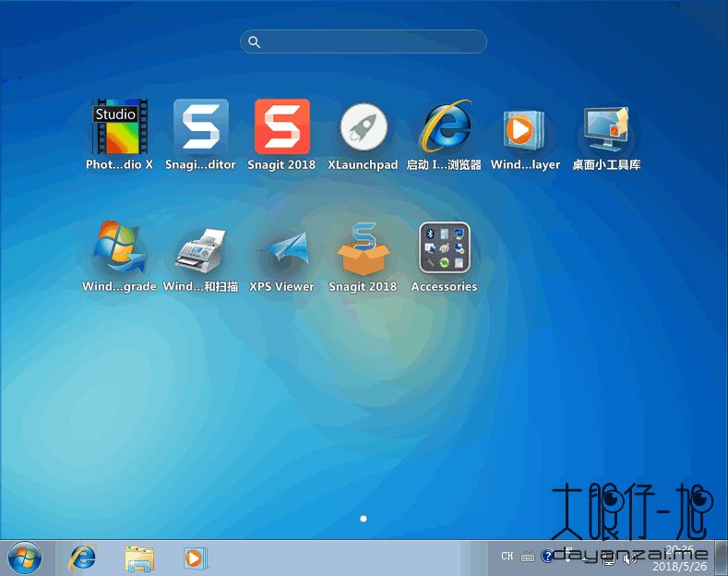Open the Windows Anytime Upgrade icon
Image resolution: width=728 pixels, height=576 pixels.
[x=119, y=247]
